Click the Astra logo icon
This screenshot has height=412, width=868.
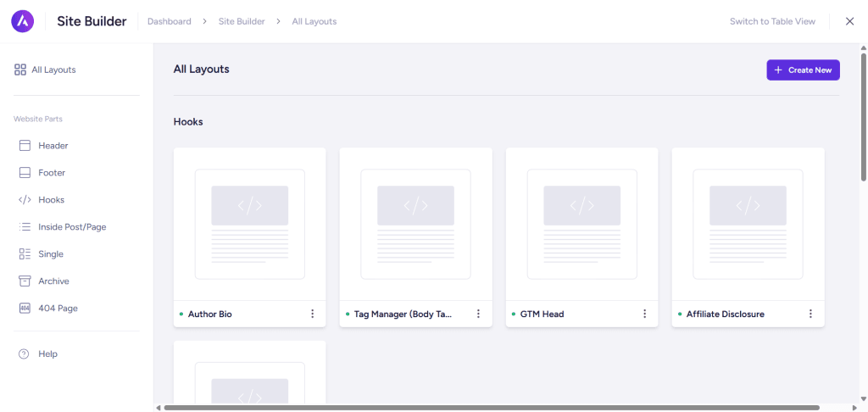pos(23,21)
